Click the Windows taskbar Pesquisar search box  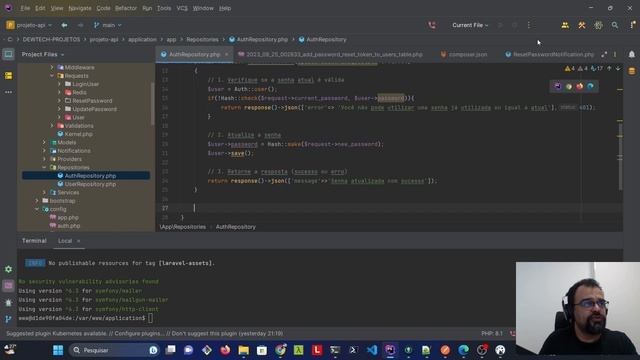(114, 350)
